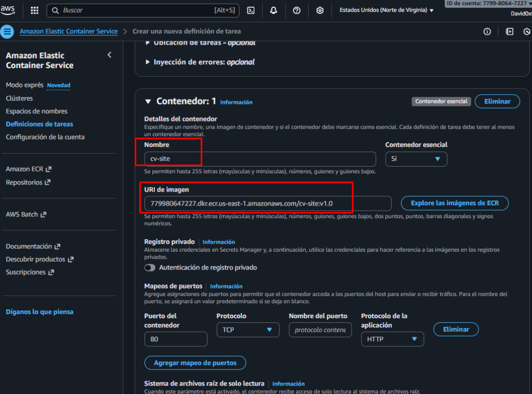The image size is (532, 394).
Task: Open the Protocolo TCP dropdown
Action: click(247, 330)
